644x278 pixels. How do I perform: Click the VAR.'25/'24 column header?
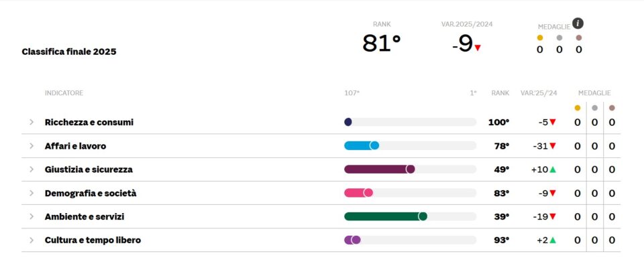[x=538, y=93]
